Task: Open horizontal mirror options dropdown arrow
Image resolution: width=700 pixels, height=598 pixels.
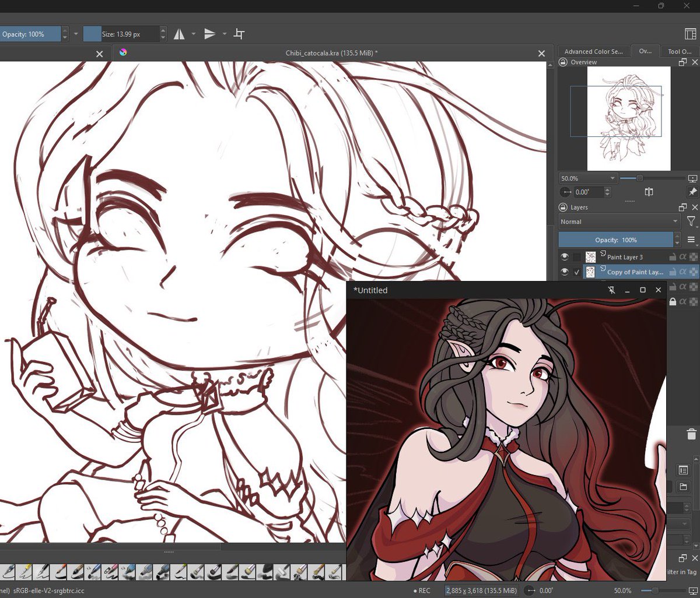Action: [x=194, y=34]
